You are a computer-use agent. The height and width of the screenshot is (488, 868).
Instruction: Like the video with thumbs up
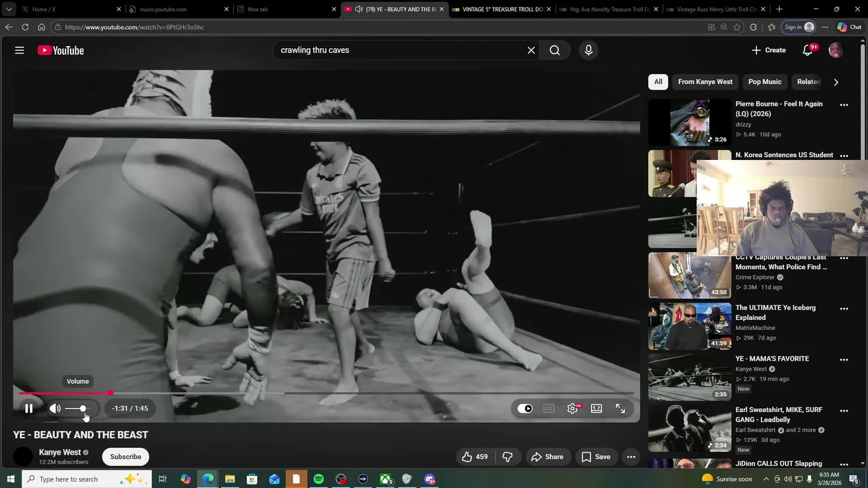click(x=475, y=457)
